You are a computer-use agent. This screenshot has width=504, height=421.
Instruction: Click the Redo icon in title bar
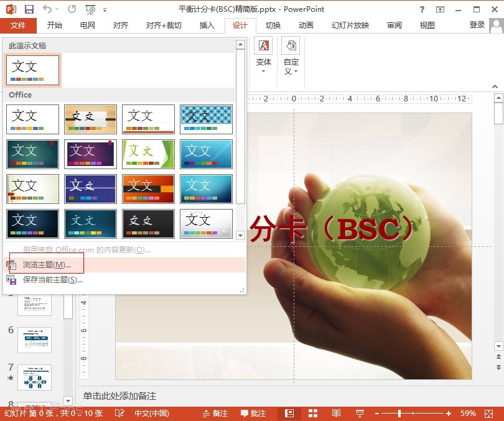point(72,9)
